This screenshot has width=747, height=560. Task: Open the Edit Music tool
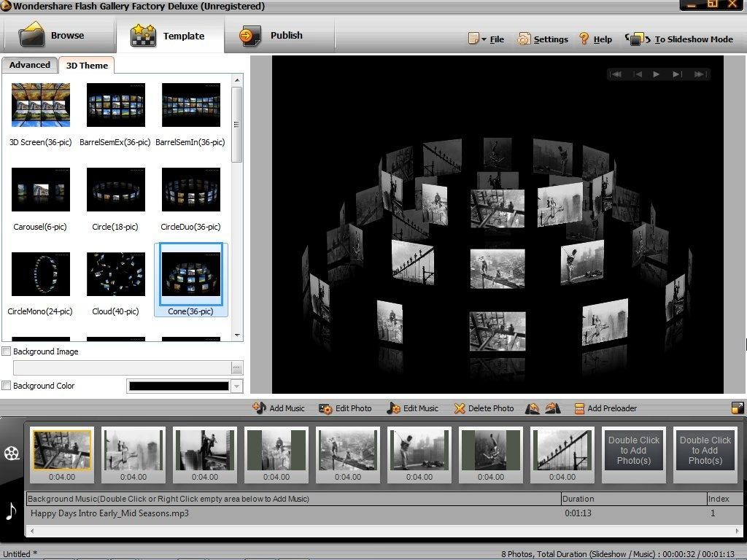point(413,408)
